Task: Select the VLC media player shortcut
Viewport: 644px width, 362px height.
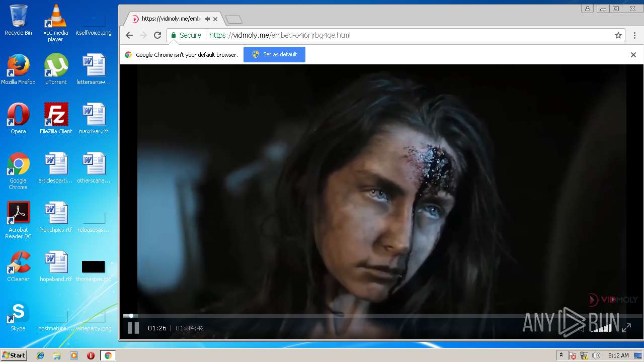Action: [56, 23]
